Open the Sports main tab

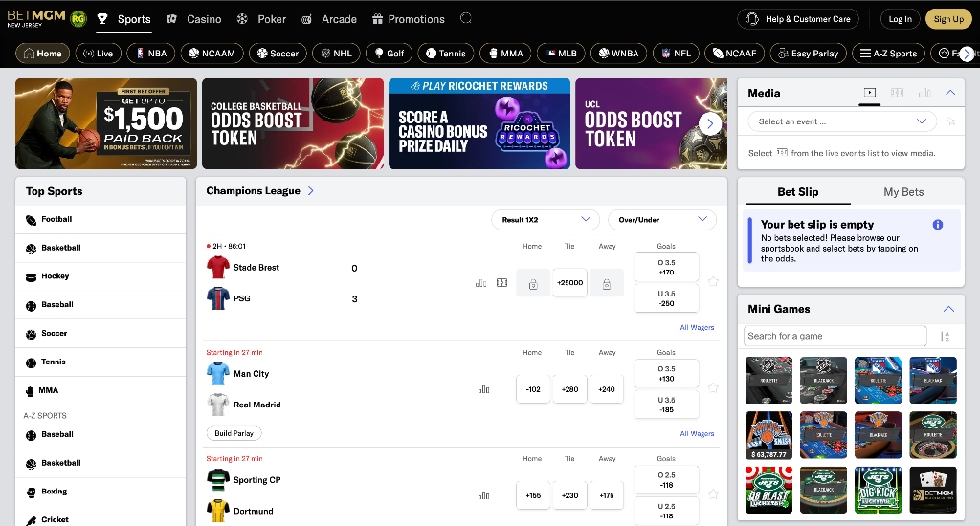click(123, 19)
